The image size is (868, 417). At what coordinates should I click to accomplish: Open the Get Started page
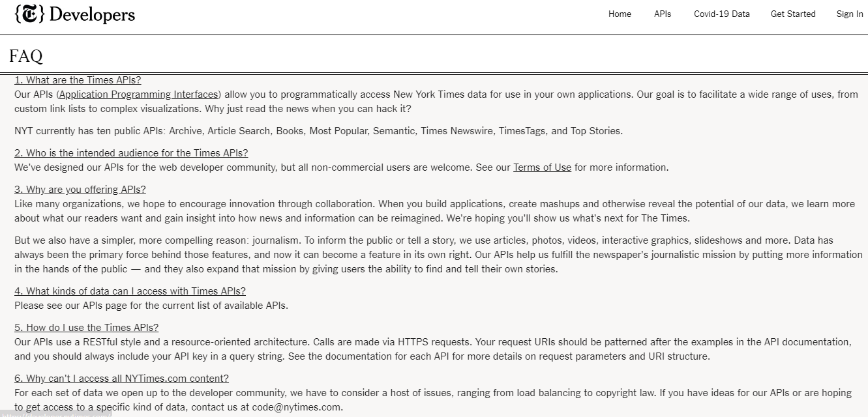coord(793,14)
